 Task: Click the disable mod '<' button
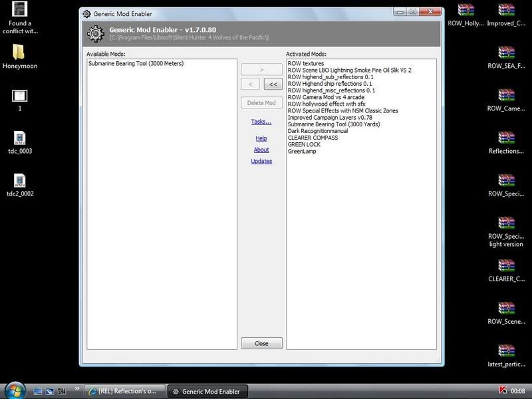point(251,84)
